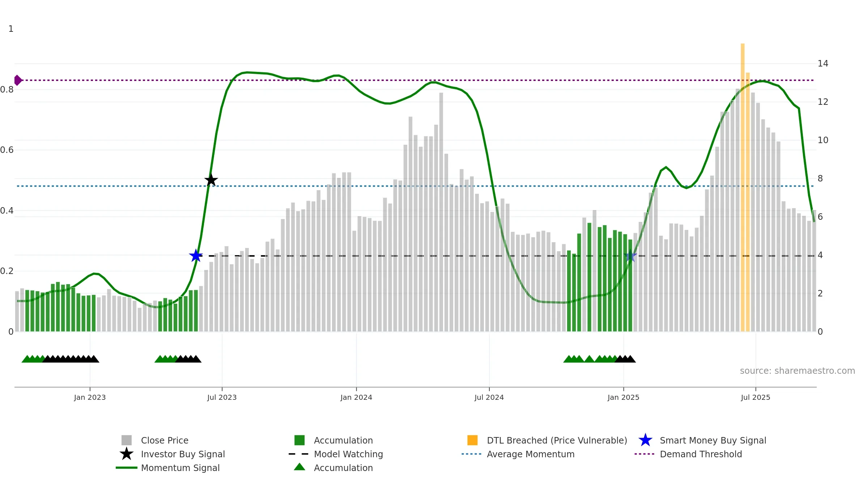Toggle the Momentum Signal legend label
The image size is (868, 488).
click(x=180, y=468)
